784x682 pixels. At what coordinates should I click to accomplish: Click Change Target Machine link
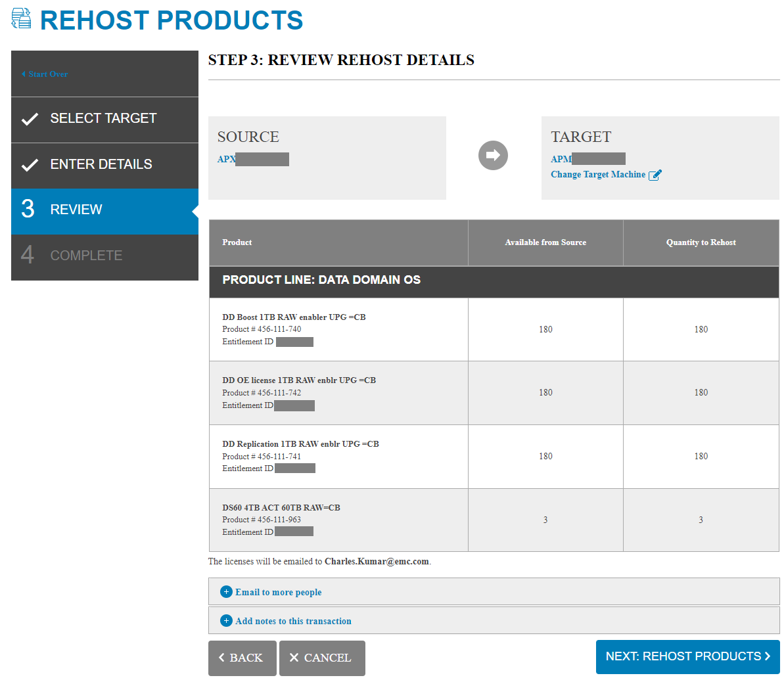598,175
